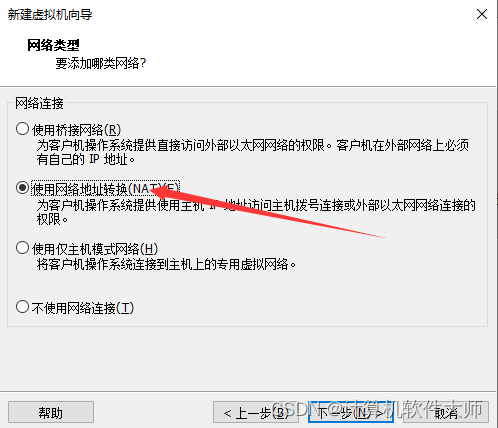Click the 网络类型 bold heading
This screenshot has width=498, height=428.
53,45
